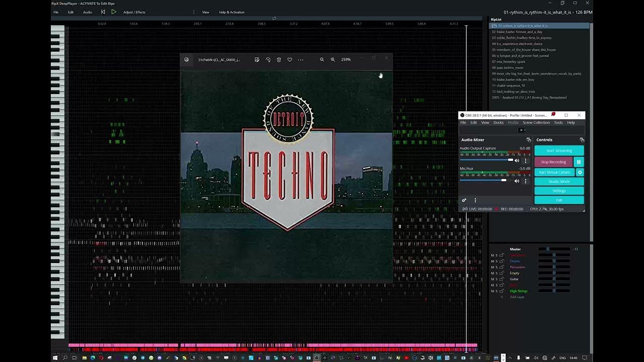Mute Audio Output Capture speaker icon in OBS
Viewport: 644px width, 362px height.
(517, 161)
